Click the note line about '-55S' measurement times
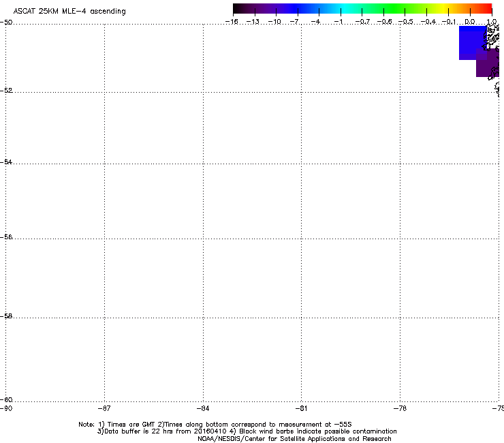Image resolution: width=504 pixels, height=443 pixels. [x=215, y=425]
